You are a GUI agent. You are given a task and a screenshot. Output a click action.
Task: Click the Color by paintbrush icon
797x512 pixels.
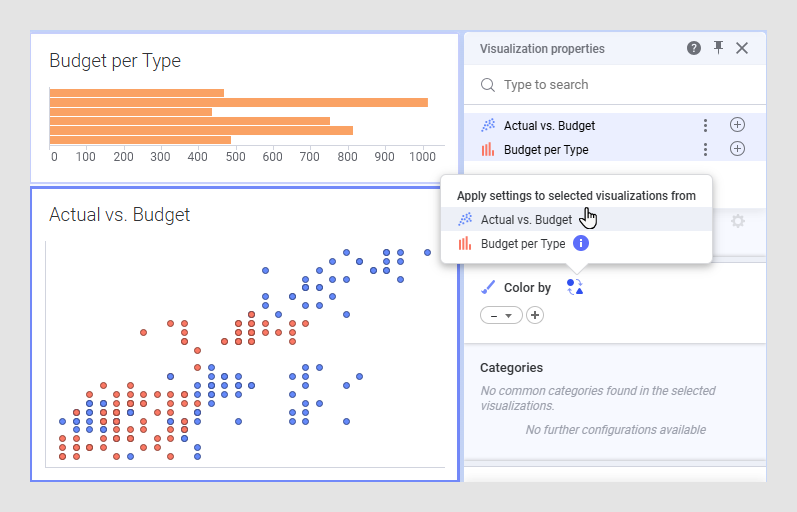(x=487, y=287)
